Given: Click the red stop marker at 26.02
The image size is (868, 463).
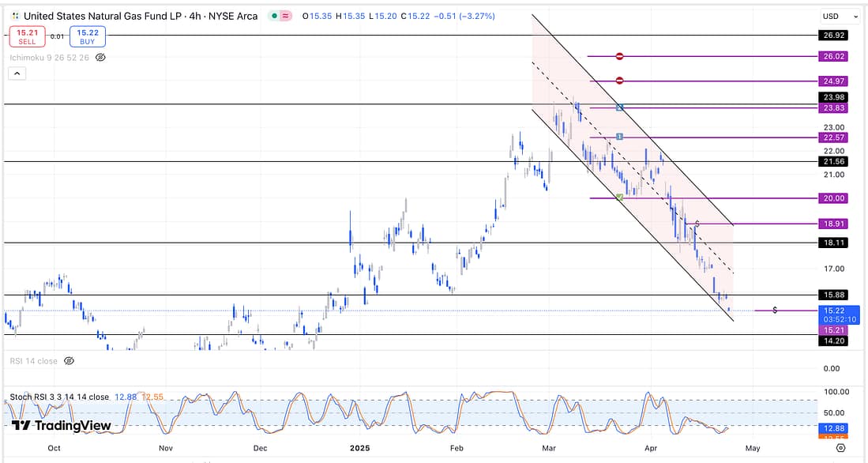Looking at the screenshot, I should [x=620, y=56].
